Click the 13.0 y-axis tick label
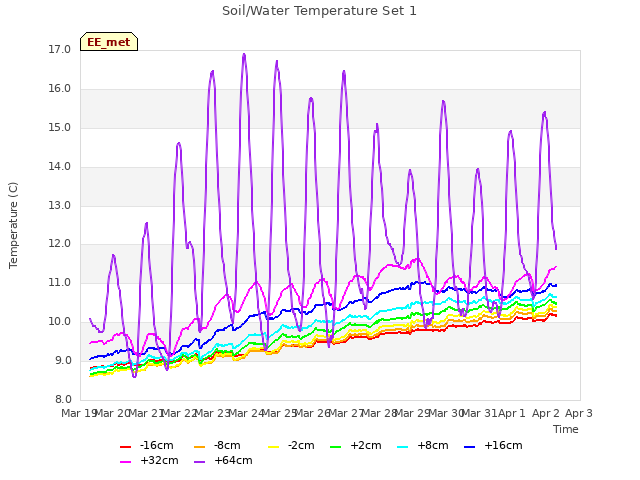The image size is (640, 480). tap(60, 205)
